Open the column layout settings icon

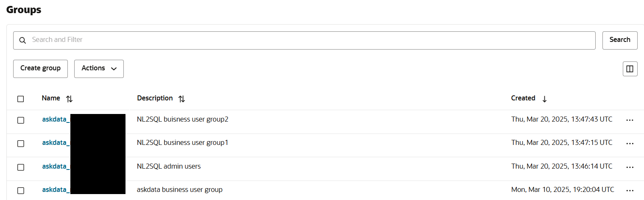[x=630, y=69]
